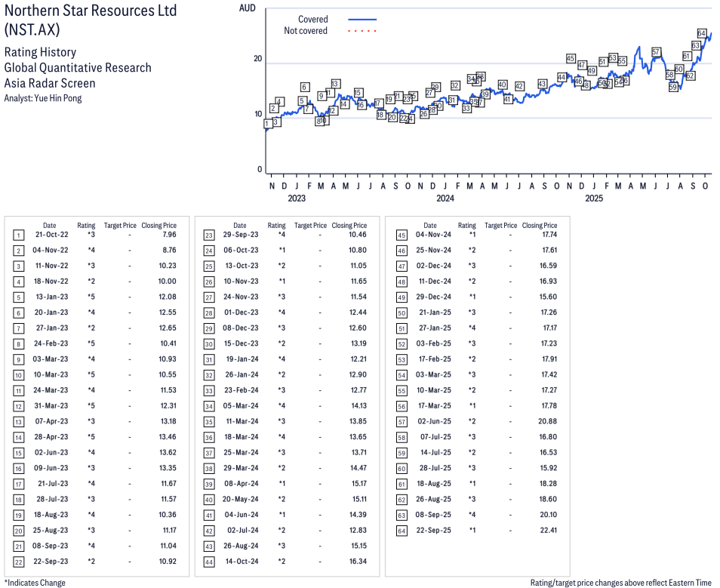Viewport: 720px width, 588px height.
Task: Click the numbered box 1 in the table
Action: (x=18, y=235)
